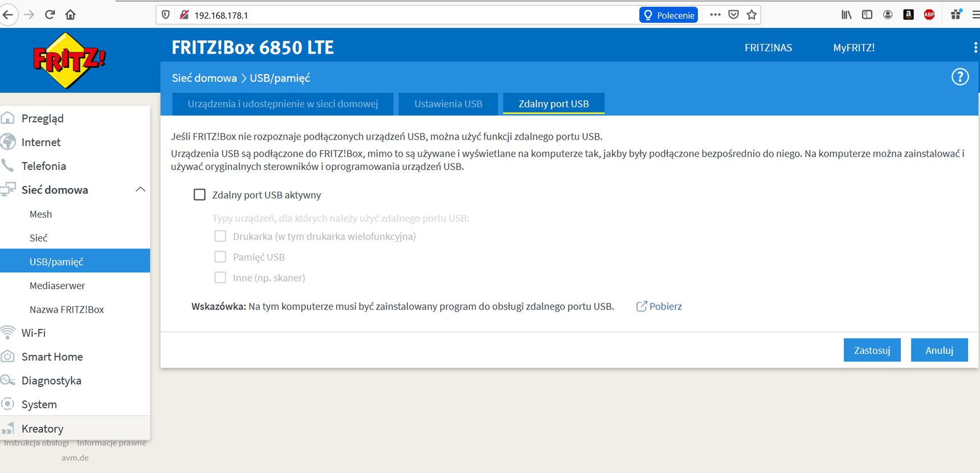Click the FRITZ! logo
The height and width of the screenshot is (473, 980).
pos(69,60)
